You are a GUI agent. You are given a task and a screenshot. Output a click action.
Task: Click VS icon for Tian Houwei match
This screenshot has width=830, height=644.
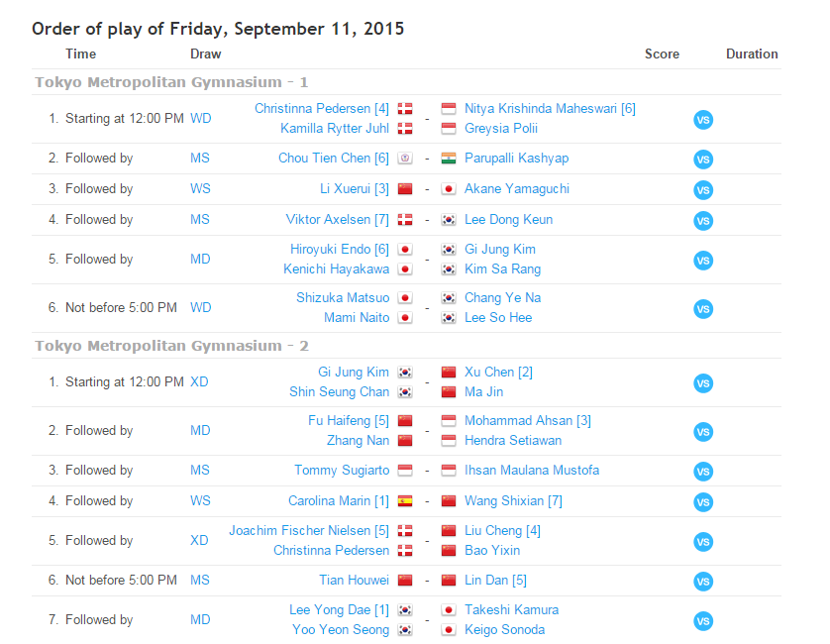[x=703, y=582]
